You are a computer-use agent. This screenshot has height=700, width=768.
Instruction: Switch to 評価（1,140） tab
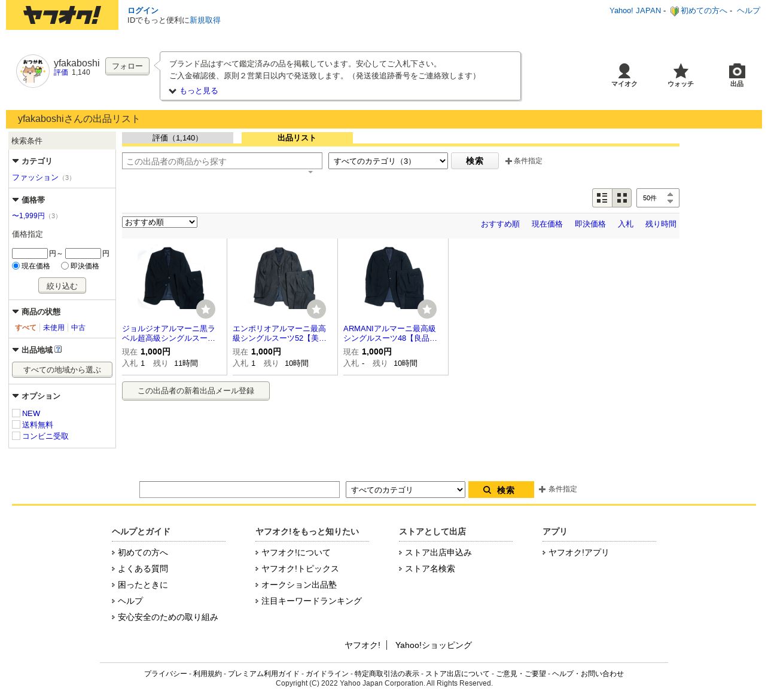click(178, 138)
